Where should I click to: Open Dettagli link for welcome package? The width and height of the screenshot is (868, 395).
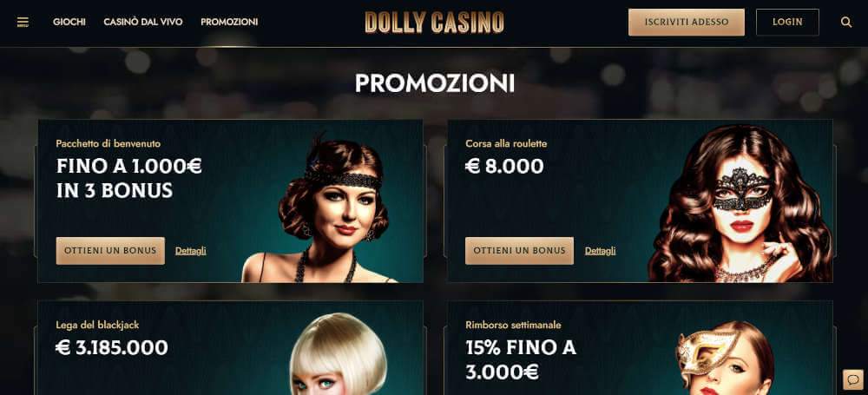[190, 251]
